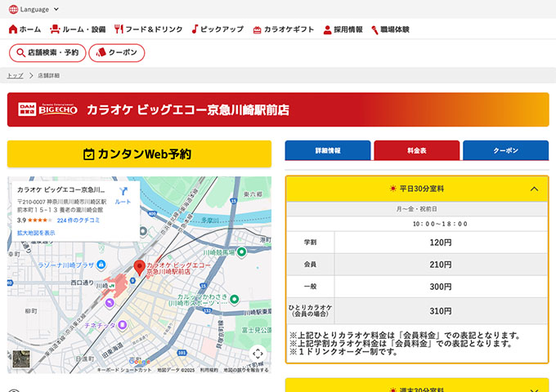Click the 一般 300円 price row
556x392 pixels.
(417, 287)
